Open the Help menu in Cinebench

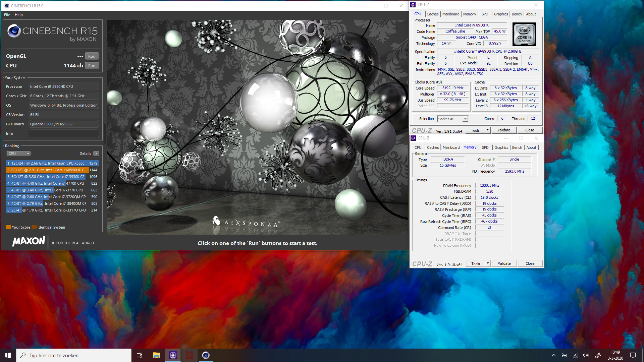19,15
